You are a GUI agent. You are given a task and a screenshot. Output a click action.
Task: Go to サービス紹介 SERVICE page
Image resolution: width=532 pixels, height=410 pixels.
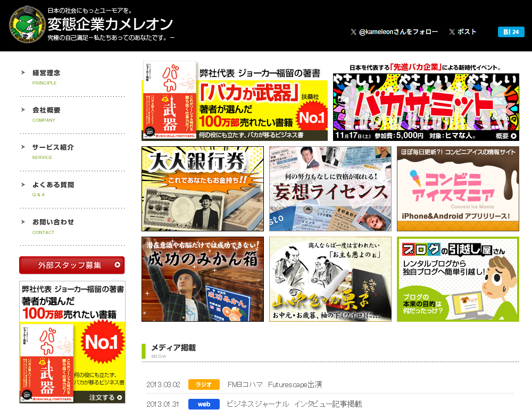click(53, 147)
